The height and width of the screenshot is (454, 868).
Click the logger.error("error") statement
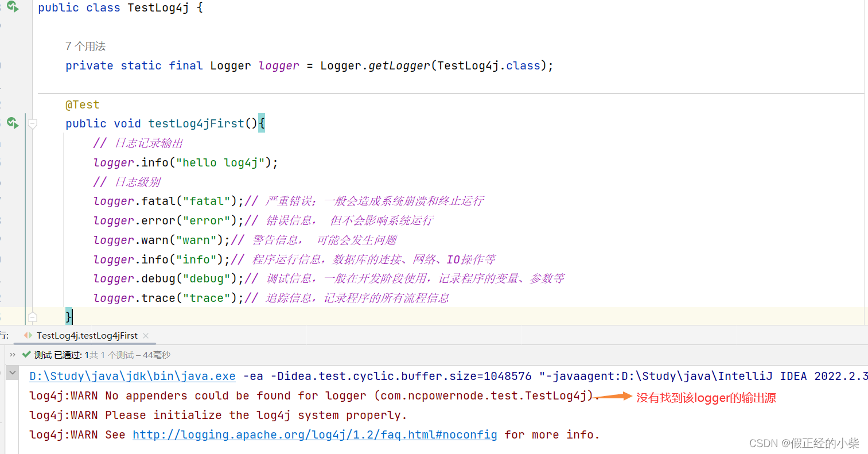169,220
